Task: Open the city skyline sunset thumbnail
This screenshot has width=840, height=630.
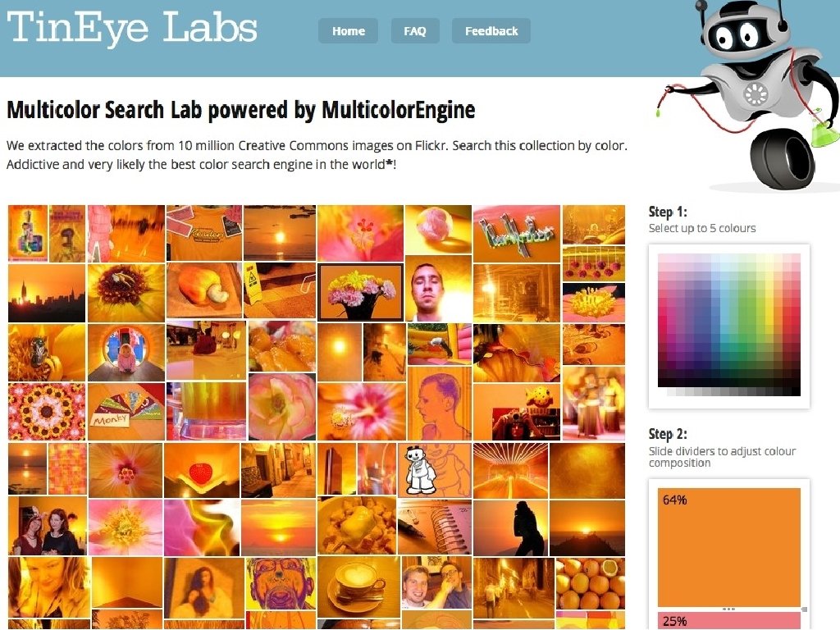Action: (x=47, y=293)
